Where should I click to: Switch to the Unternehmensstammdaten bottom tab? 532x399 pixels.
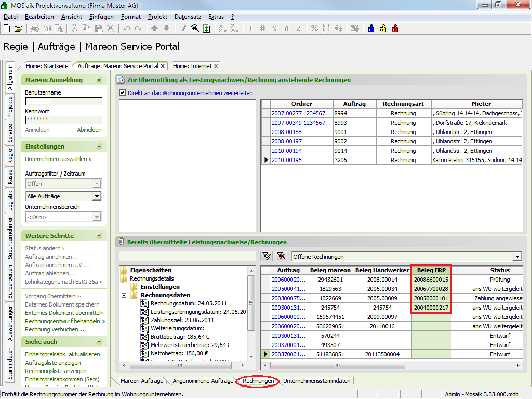[x=316, y=381]
